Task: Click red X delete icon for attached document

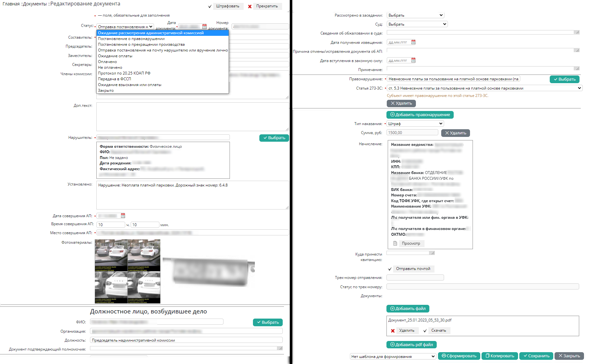Action: coord(393,331)
